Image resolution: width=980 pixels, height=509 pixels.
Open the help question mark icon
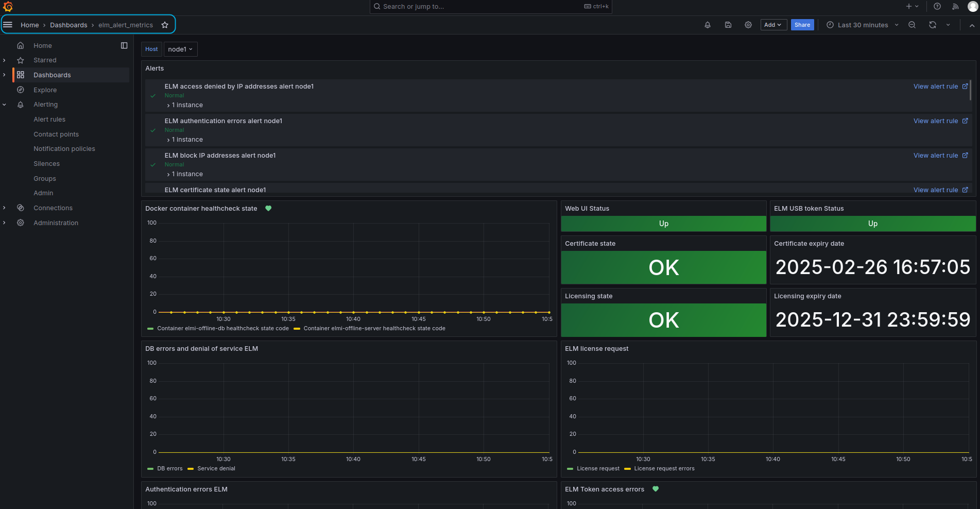(937, 6)
